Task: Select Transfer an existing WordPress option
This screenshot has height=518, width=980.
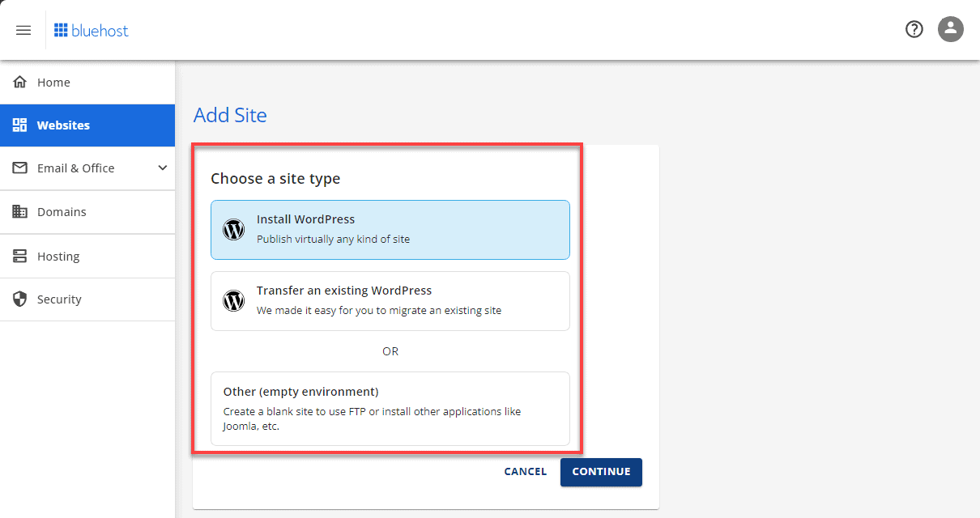Action: (x=390, y=301)
